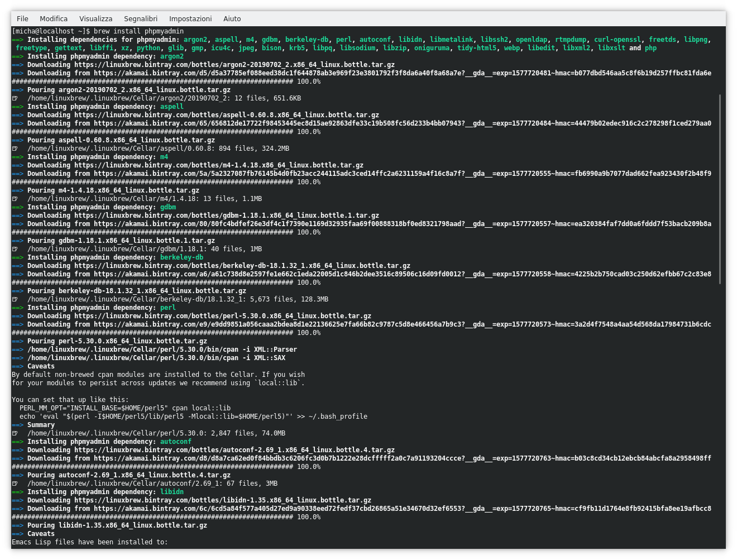Click 'tidy-html5' in the dependencies list
Viewport: 737px width, 560px height.
coord(477,48)
